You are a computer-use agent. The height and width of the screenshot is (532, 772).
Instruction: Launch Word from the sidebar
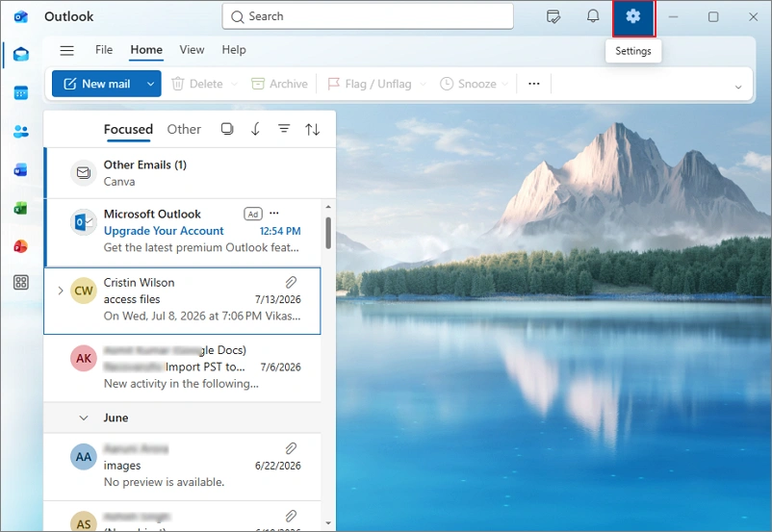coord(20,169)
